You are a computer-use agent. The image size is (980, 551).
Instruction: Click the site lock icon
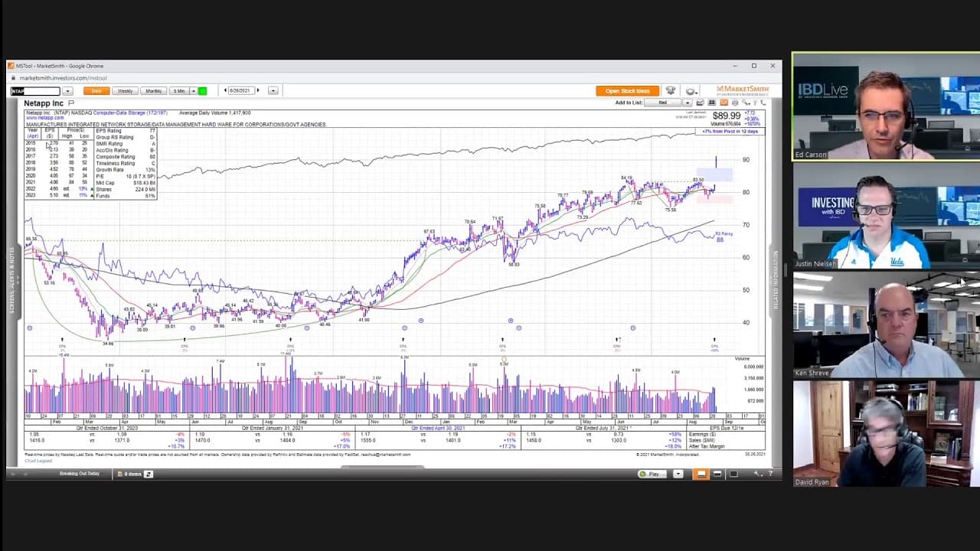(x=12, y=78)
